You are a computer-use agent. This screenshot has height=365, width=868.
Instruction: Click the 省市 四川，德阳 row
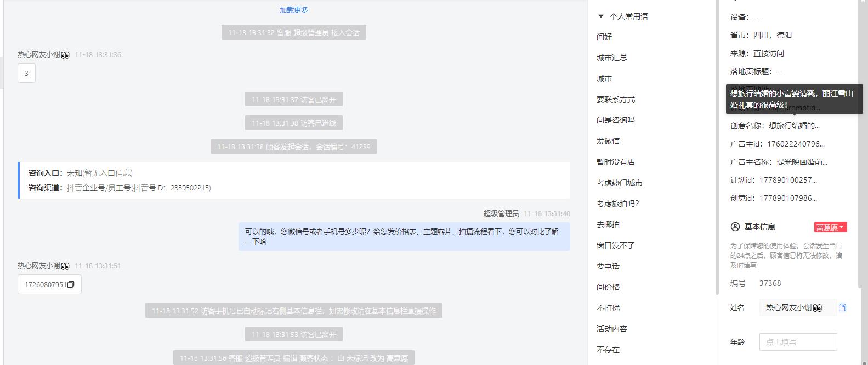761,35
